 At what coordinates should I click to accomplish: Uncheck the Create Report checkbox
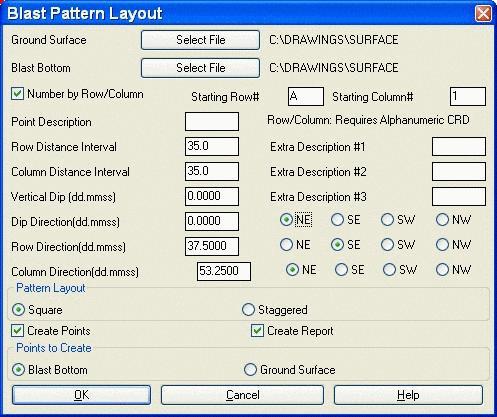(257, 331)
